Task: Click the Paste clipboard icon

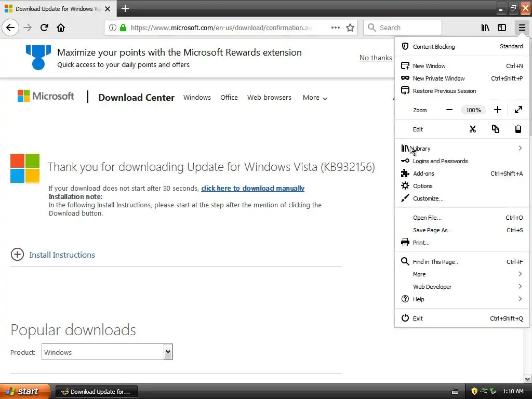Action: point(518,129)
